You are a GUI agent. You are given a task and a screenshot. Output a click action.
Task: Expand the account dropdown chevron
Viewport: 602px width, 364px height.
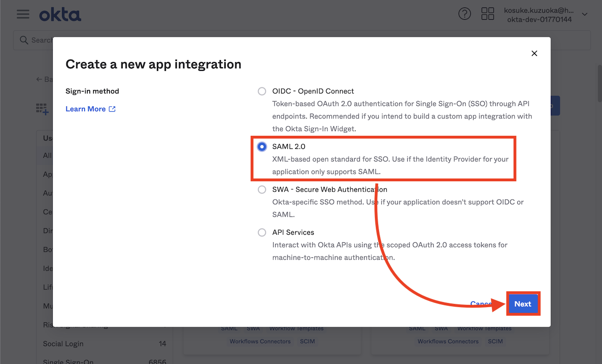585,15
